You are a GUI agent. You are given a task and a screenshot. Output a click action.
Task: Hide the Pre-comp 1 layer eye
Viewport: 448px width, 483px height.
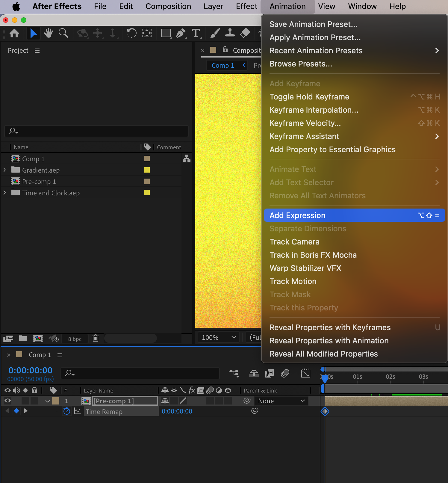point(8,401)
